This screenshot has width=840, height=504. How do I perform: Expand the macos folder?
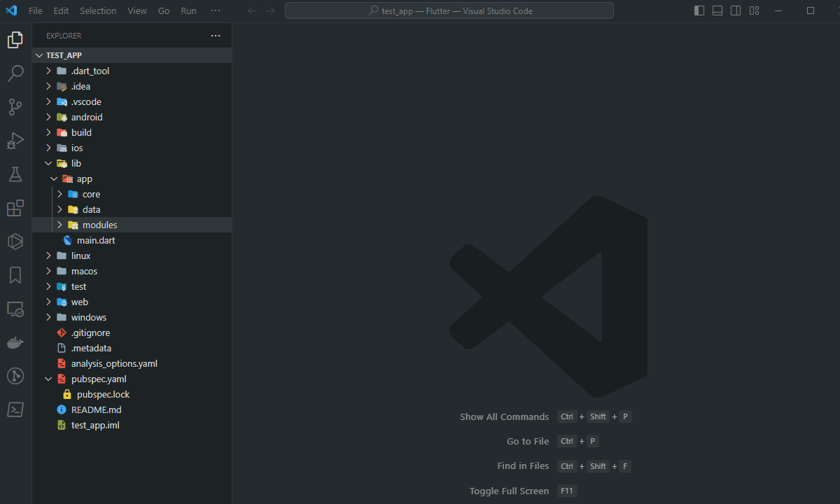pyautogui.click(x=132, y=271)
